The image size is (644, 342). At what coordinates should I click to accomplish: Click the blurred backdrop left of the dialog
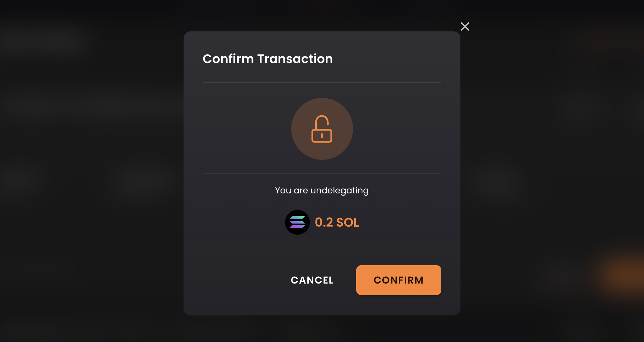point(92,171)
